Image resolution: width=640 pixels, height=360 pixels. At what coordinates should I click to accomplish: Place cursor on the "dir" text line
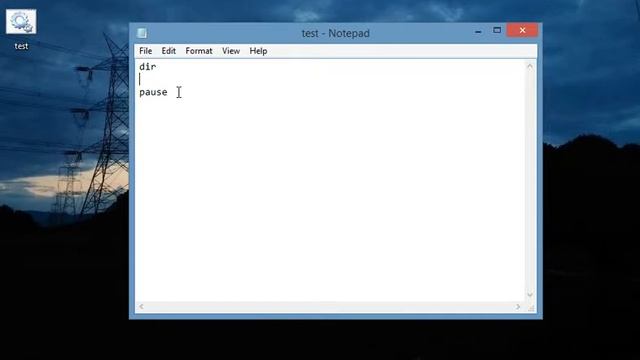147,67
